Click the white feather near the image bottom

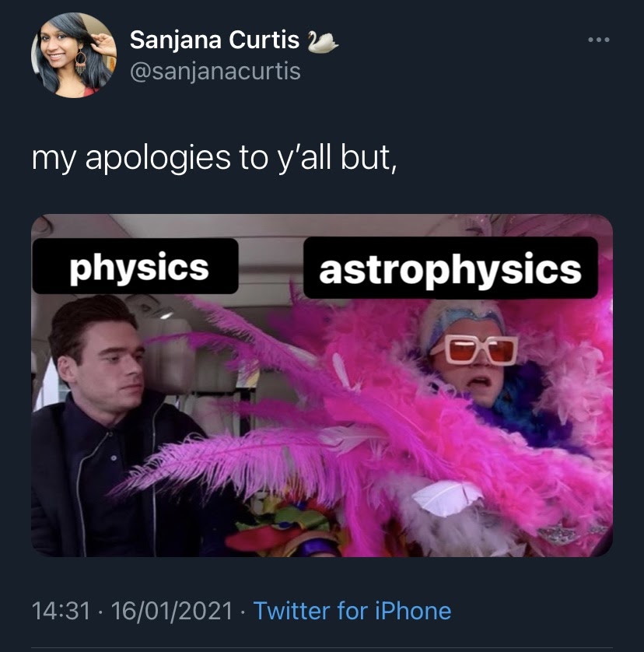click(x=447, y=497)
